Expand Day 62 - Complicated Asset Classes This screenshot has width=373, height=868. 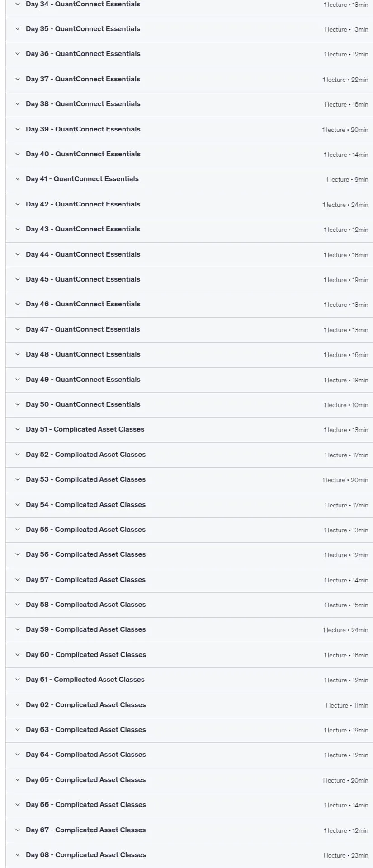(189, 705)
